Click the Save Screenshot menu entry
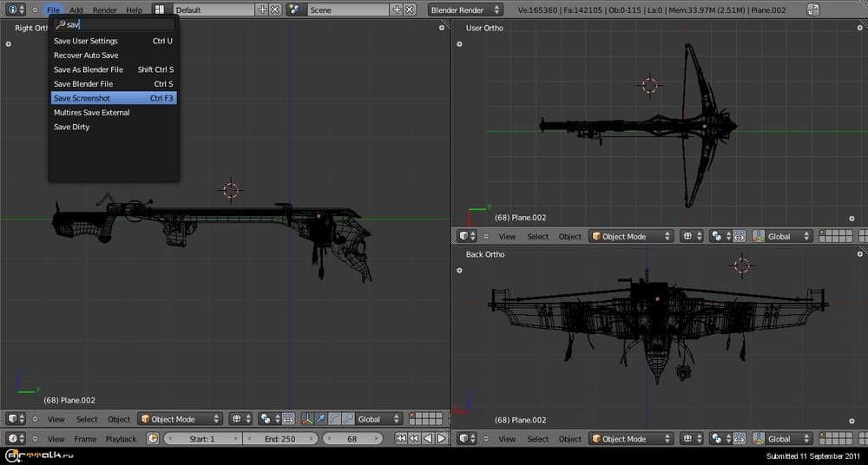 point(113,98)
